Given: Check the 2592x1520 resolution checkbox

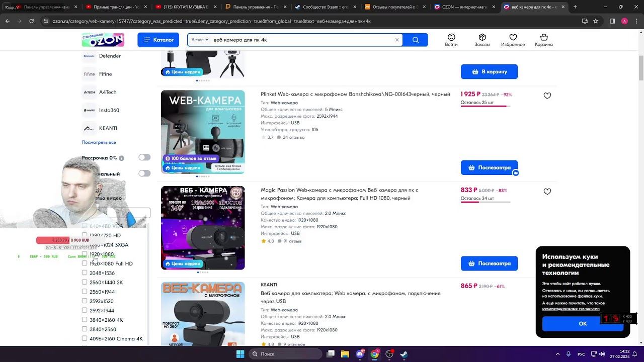Looking at the screenshot, I should click(x=85, y=301).
